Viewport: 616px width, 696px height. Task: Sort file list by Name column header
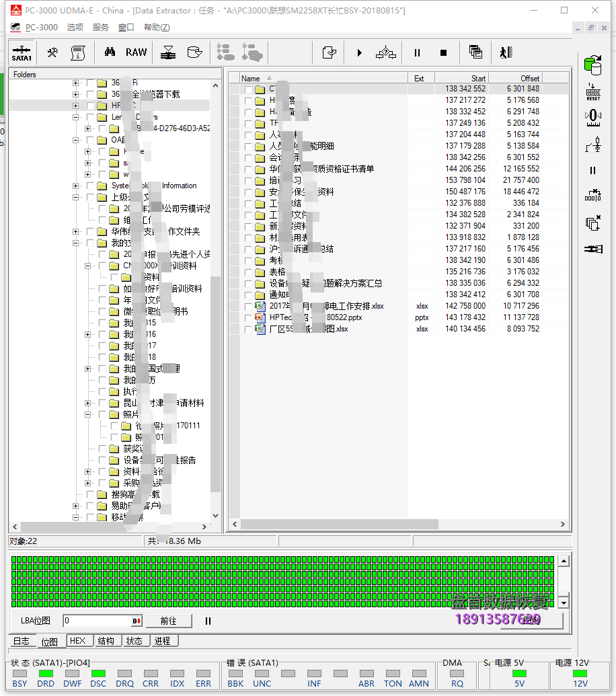251,79
